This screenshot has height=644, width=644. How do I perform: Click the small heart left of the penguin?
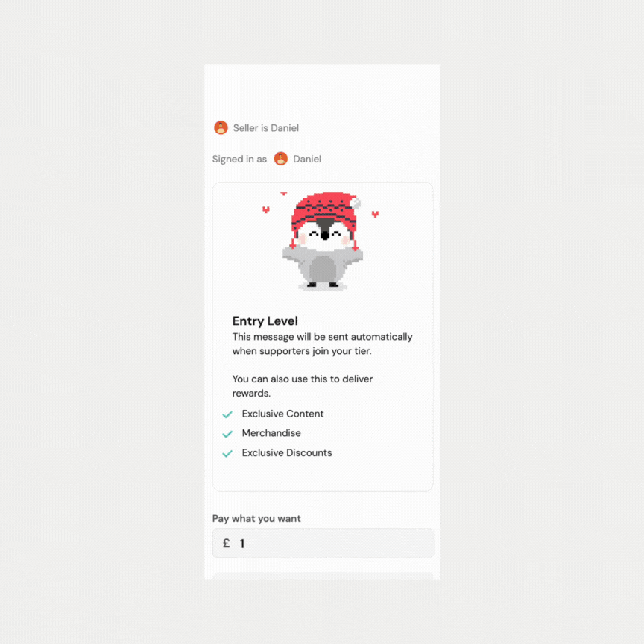click(x=266, y=210)
